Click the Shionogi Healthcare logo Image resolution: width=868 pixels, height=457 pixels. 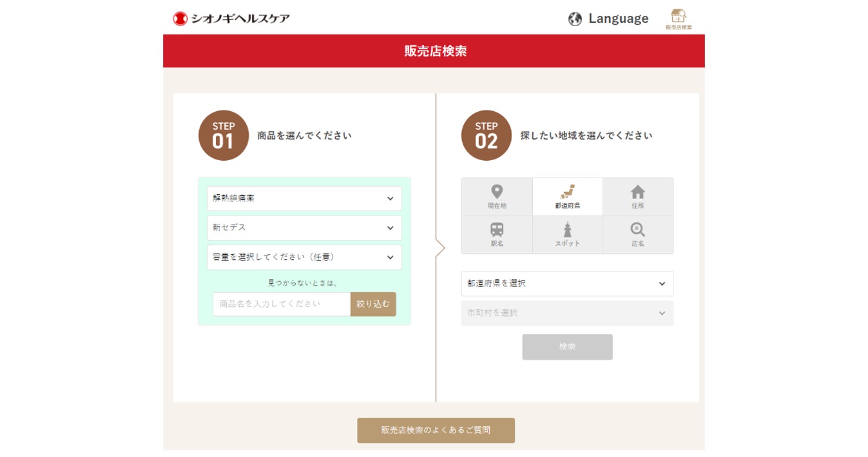tap(232, 18)
